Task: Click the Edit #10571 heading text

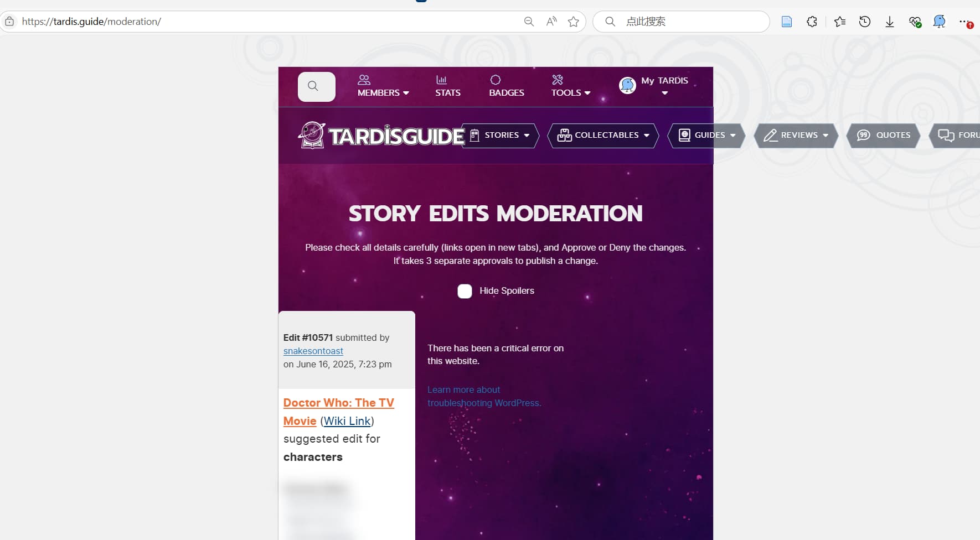Action: coord(308,337)
